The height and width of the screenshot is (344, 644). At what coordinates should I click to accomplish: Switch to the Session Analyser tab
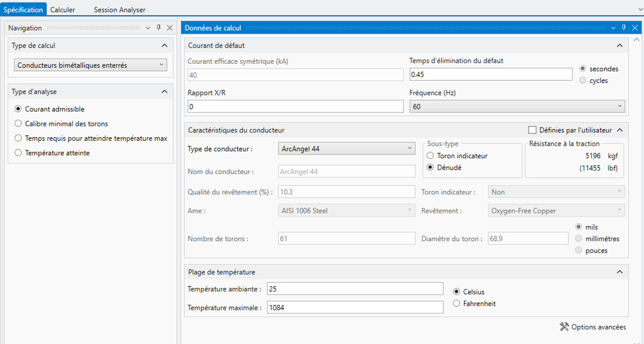[120, 10]
